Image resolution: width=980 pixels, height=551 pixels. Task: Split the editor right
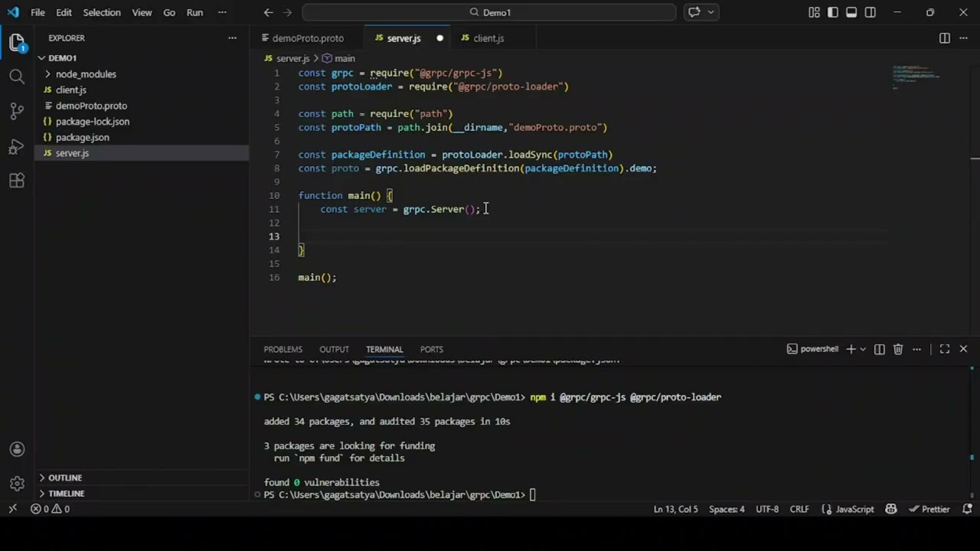[x=945, y=38]
